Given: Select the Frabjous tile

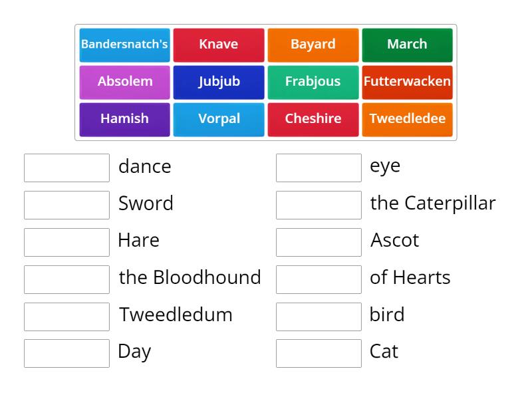Looking at the screenshot, I should [313, 82].
